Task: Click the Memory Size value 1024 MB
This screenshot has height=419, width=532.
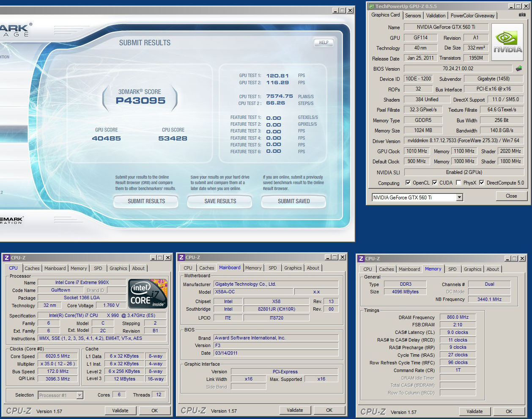Action: (x=423, y=130)
